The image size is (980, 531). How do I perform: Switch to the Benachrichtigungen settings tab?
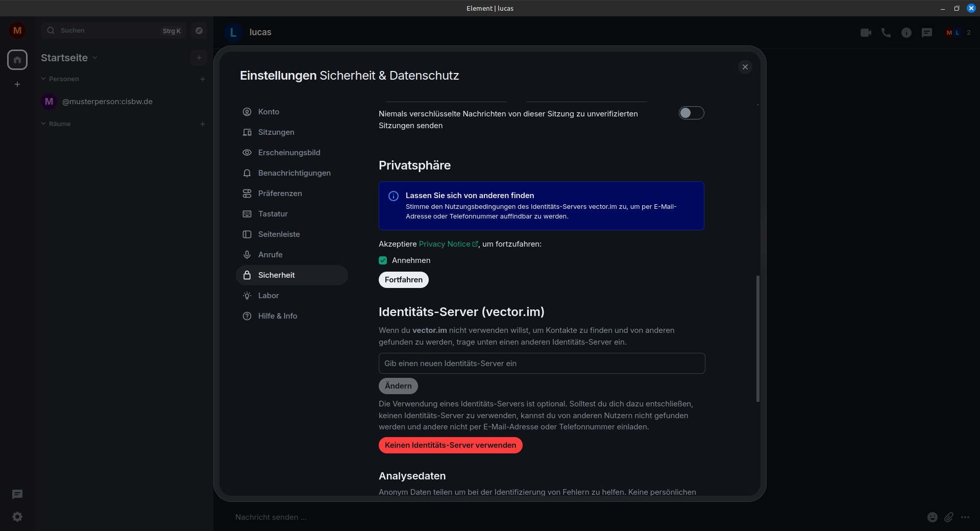pos(294,173)
